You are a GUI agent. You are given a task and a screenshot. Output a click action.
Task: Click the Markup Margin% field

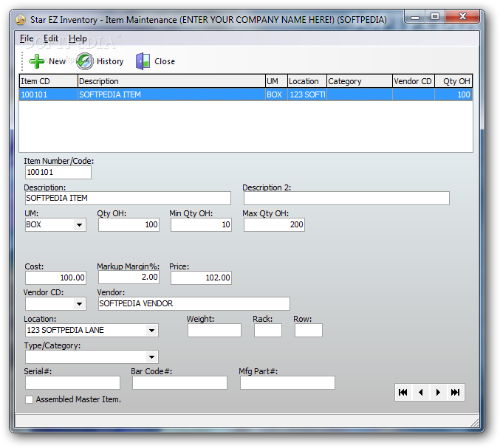click(129, 278)
